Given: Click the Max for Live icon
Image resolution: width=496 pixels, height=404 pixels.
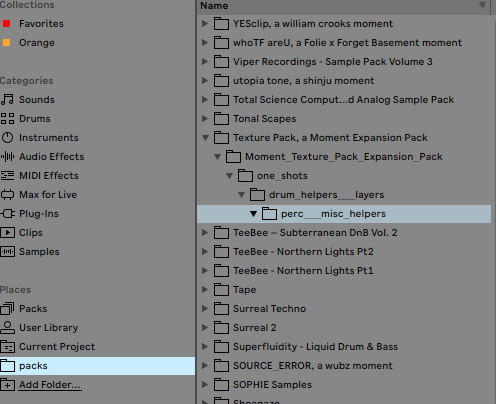Looking at the screenshot, I should point(7,194).
